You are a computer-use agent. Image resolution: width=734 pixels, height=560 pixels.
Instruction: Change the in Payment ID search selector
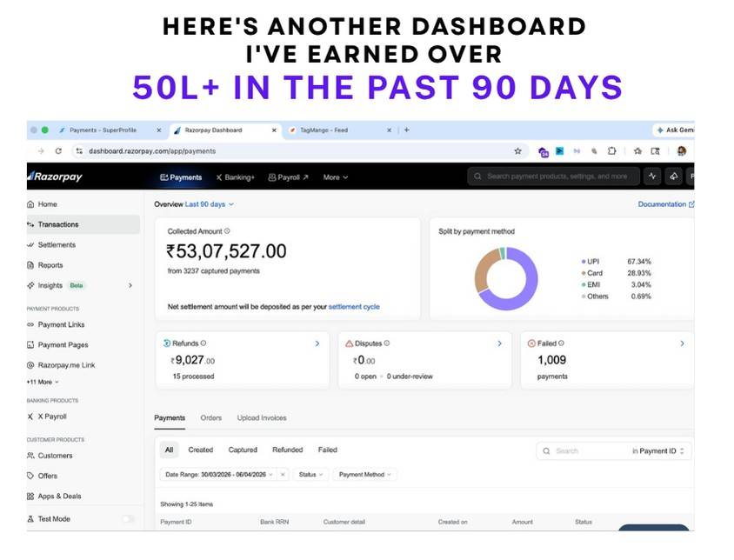(657, 451)
